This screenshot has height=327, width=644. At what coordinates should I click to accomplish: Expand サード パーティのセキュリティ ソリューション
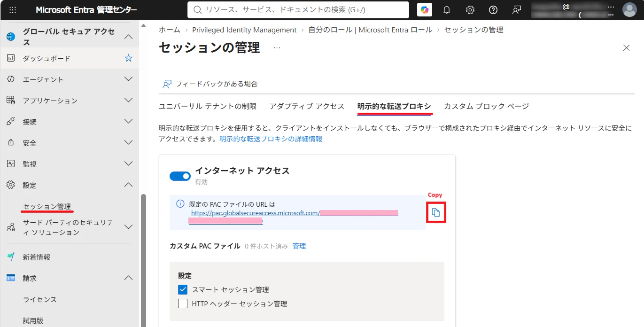coord(128,227)
